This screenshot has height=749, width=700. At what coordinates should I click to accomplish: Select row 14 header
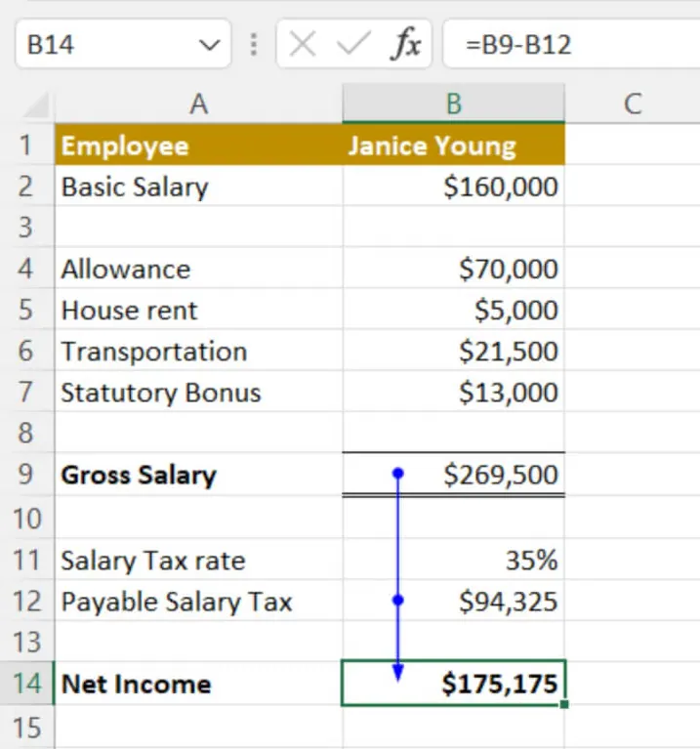[x=26, y=684]
